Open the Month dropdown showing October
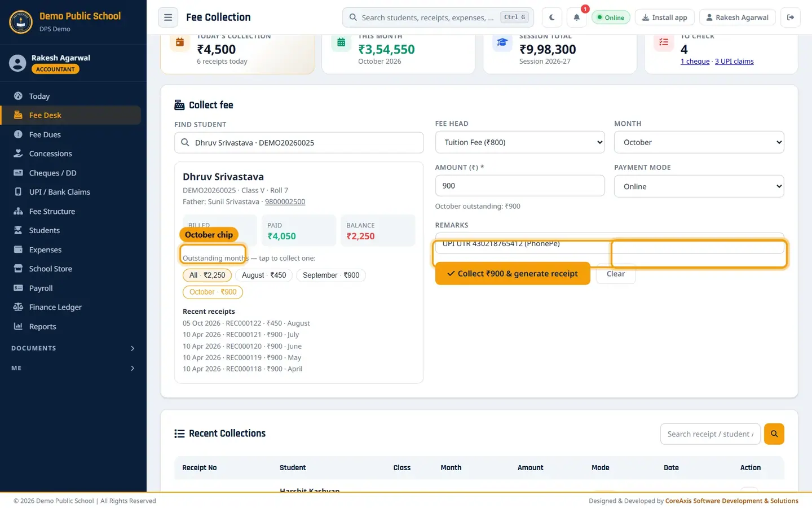The image size is (812, 508). (x=699, y=142)
